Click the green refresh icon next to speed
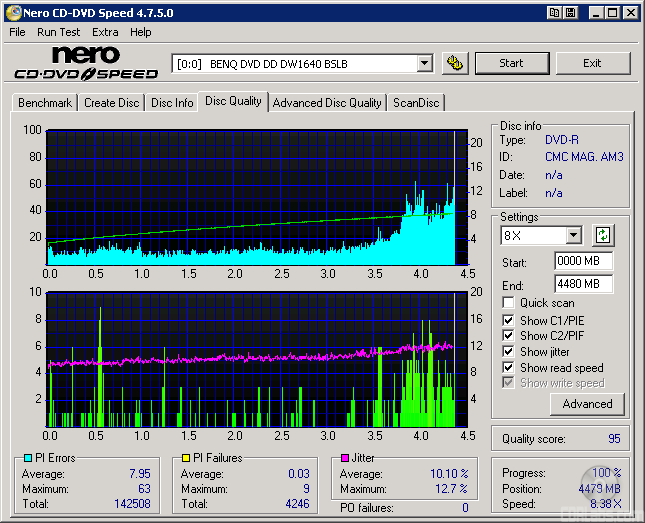Screen dimensions: 645x523 (x=602, y=236)
